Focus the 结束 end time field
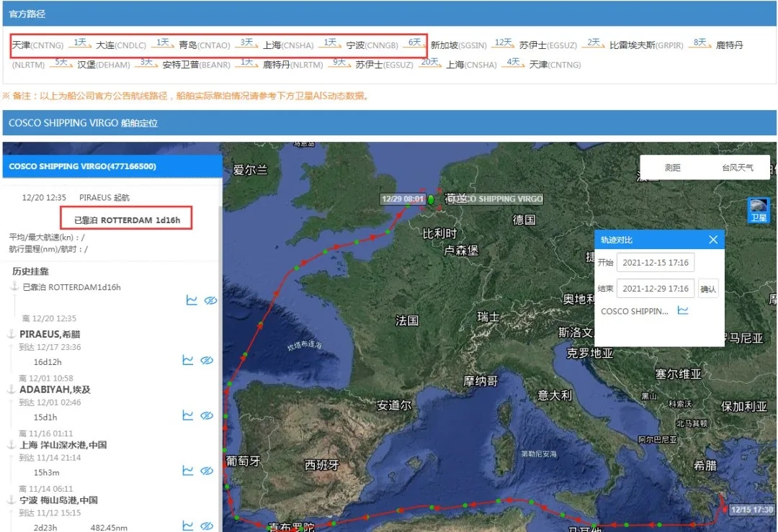 coord(656,289)
